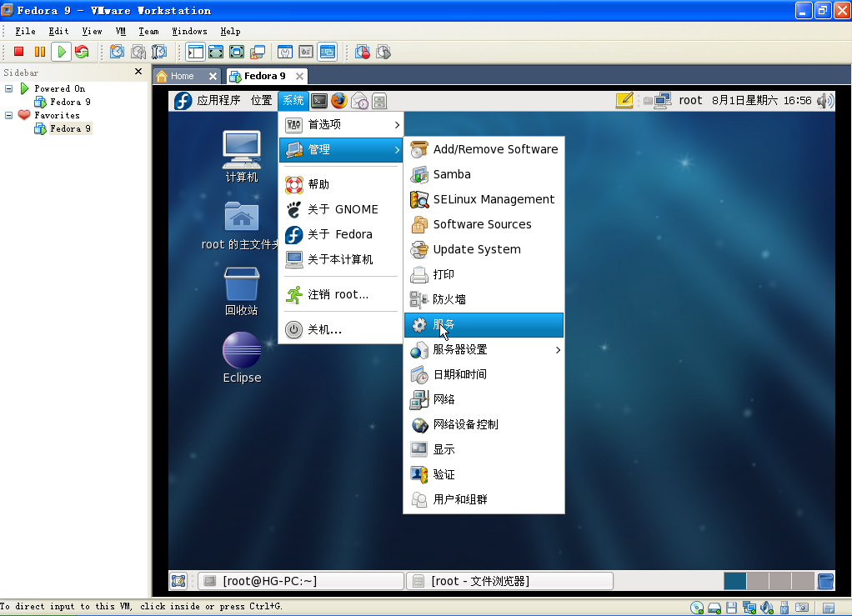Screen dimensions: 852x616
Task: Click the Take Snapshot toolbar icon
Action: 117,52
